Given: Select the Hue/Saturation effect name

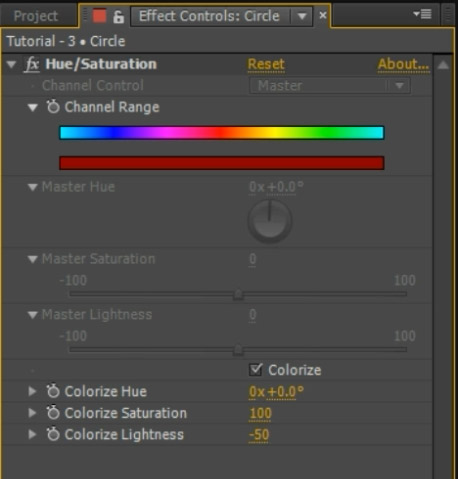Looking at the screenshot, I should point(101,64).
